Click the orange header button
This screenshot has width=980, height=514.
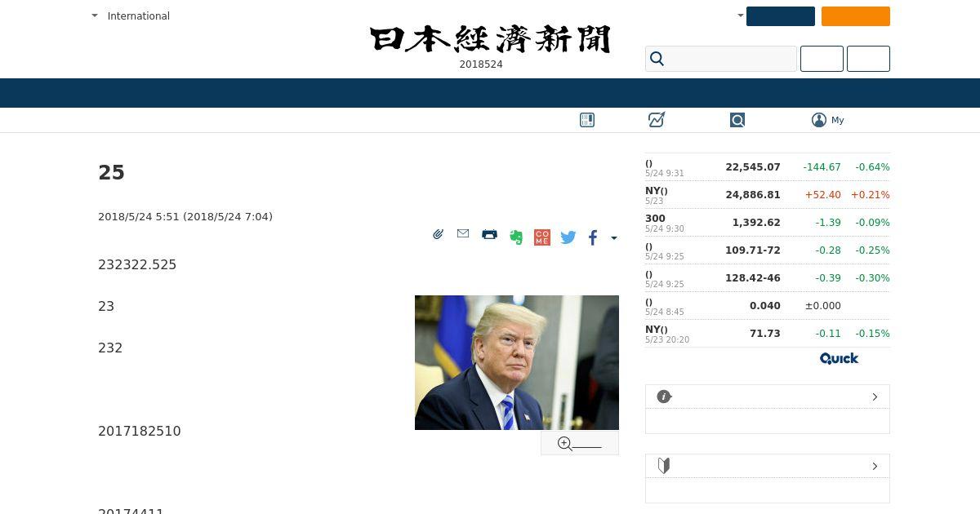click(x=856, y=16)
